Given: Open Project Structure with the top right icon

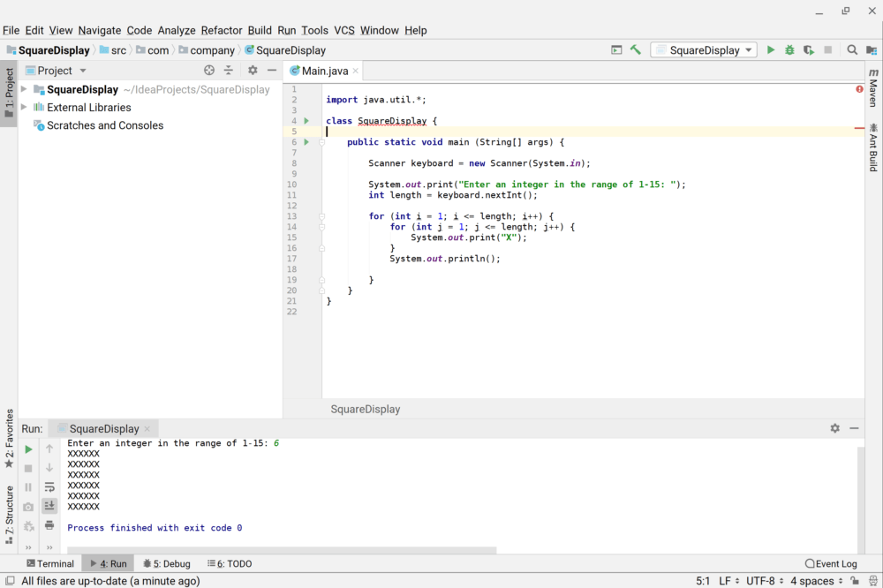Looking at the screenshot, I should [x=872, y=50].
